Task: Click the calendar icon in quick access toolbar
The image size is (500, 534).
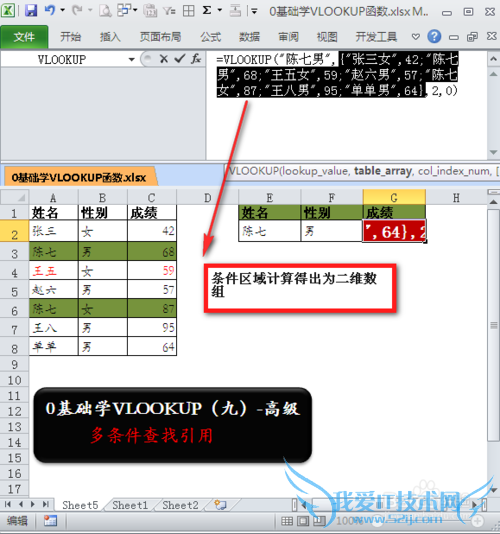Action: (x=150, y=11)
